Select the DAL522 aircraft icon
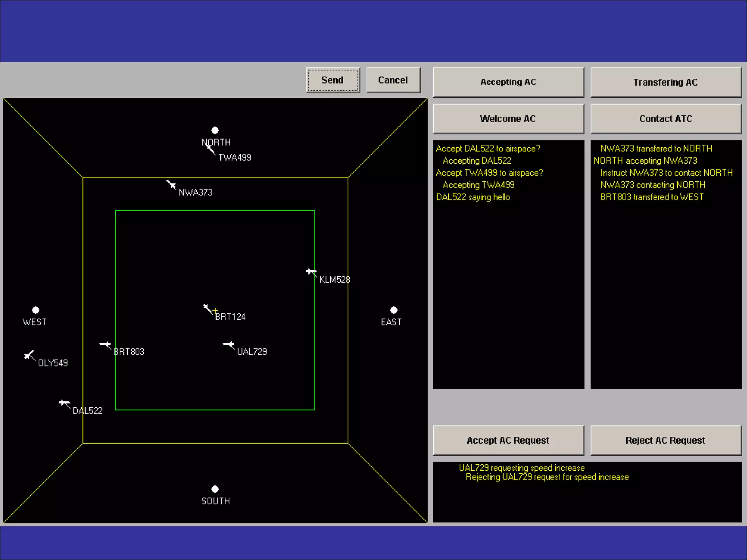Viewport: 747px width, 560px height. click(64, 403)
